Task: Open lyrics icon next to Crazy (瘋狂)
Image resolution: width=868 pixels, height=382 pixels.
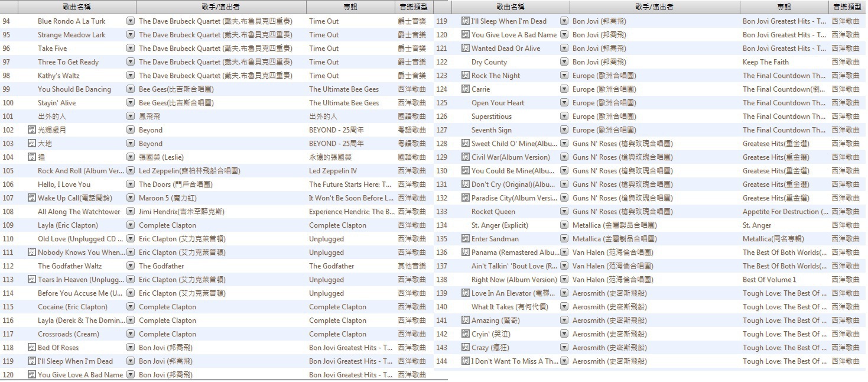Action: tap(466, 347)
